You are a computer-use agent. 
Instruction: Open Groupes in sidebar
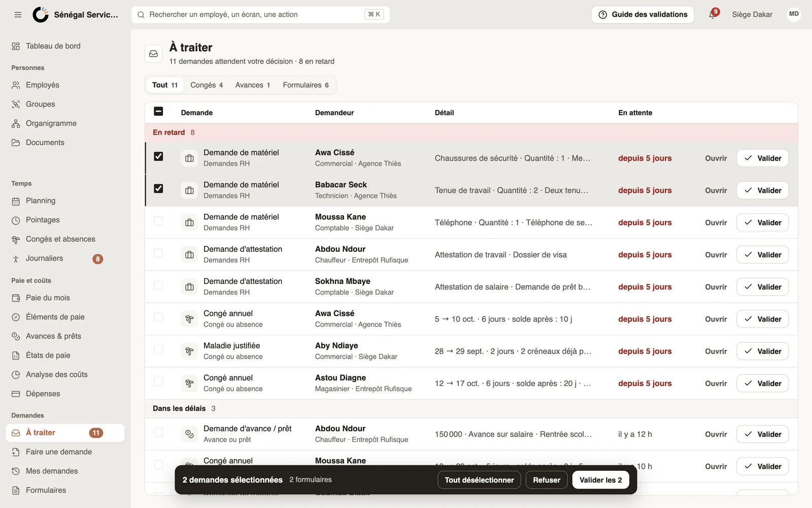point(65,104)
